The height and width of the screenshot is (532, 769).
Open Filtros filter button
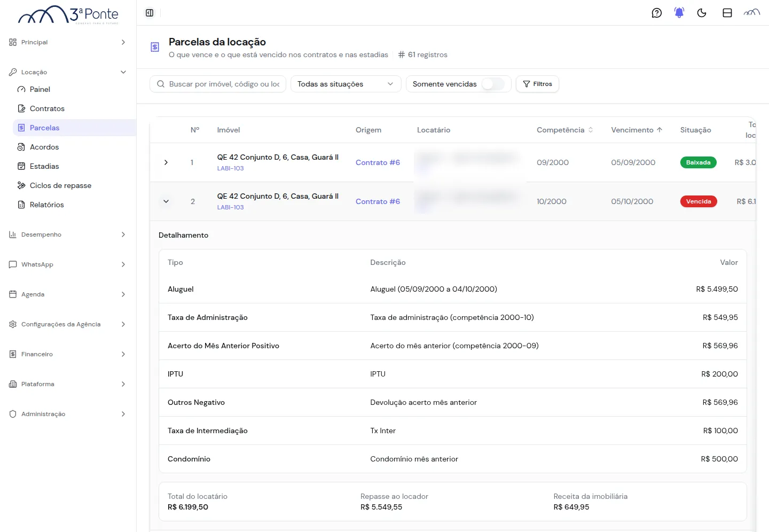[x=537, y=84]
